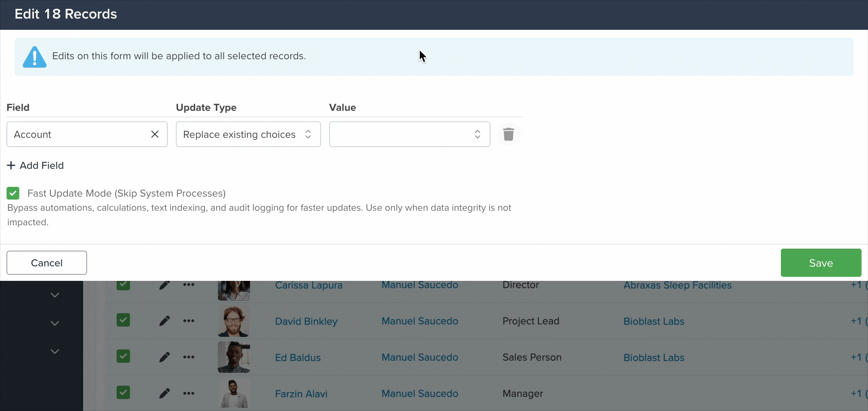Uncheck the David Binkley row checkbox
Image resolution: width=868 pixels, height=411 pixels.
(x=123, y=320)
